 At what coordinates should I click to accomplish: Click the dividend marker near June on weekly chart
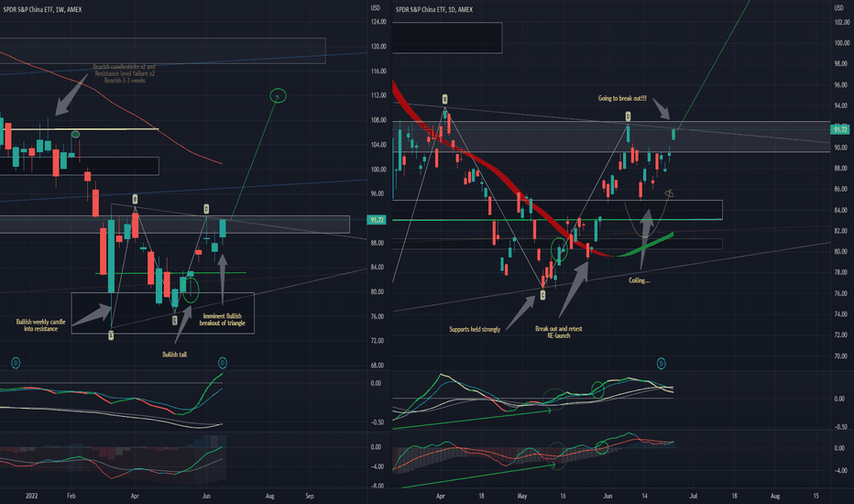click(223, 363)
